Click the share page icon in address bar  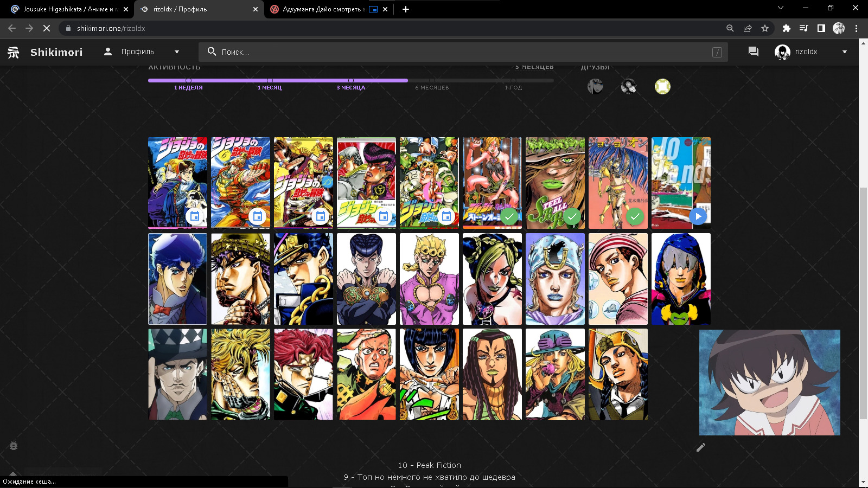point(748,28)
